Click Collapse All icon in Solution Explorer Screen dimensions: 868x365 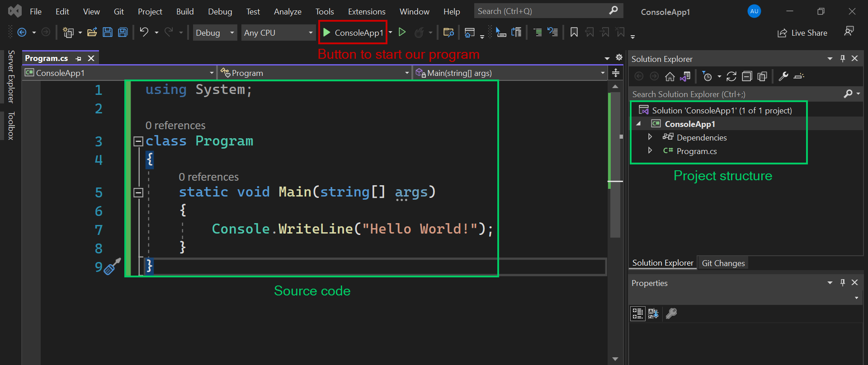747,76
